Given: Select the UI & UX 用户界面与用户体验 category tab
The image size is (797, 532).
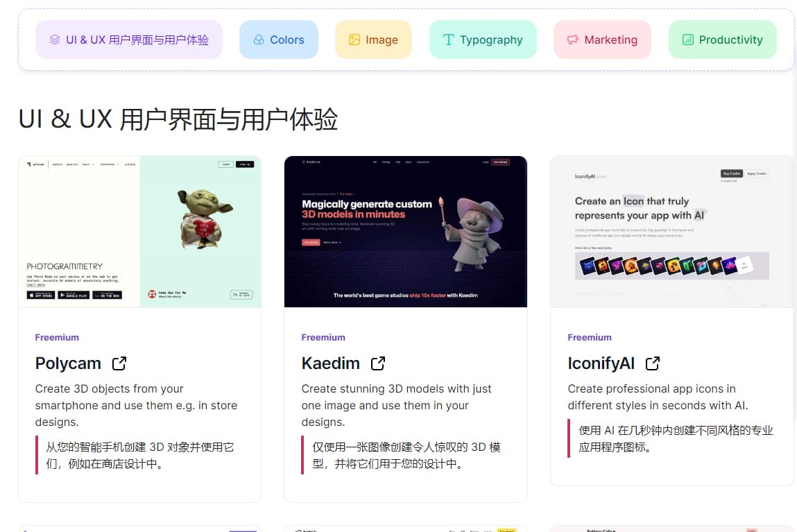Looking at the screenshot, I should click(x=128, y=40).
